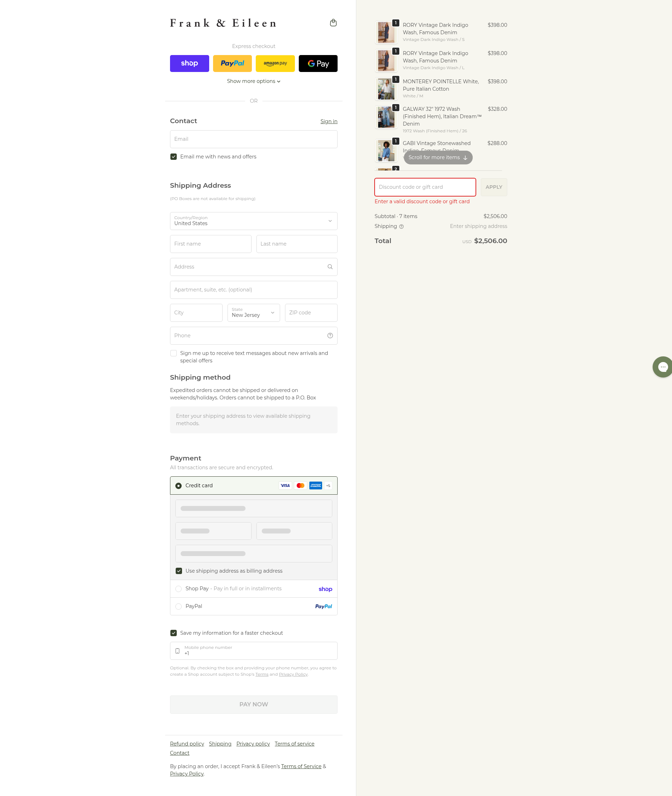
Task: Click Scroll for more items button
Action: [x=438, y=157]
